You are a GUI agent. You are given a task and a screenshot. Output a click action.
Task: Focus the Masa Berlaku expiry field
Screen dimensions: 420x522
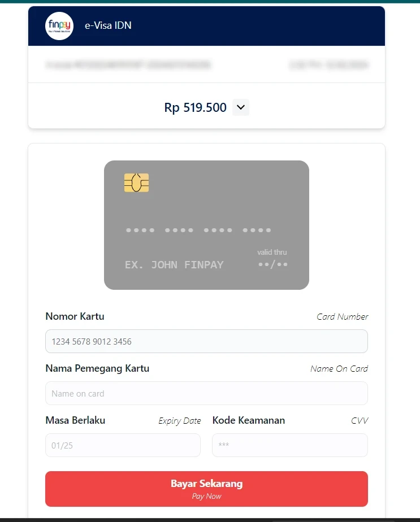click(123, 445)
